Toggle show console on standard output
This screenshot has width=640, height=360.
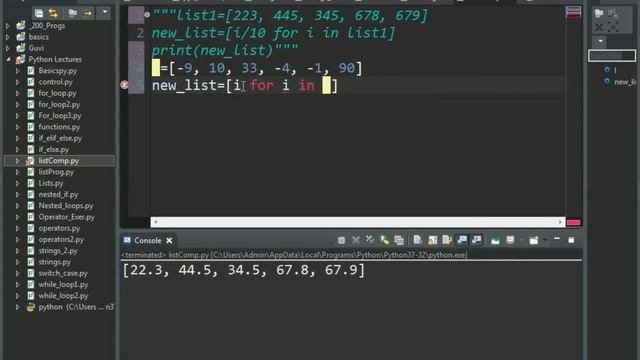(x=462, y=240)
